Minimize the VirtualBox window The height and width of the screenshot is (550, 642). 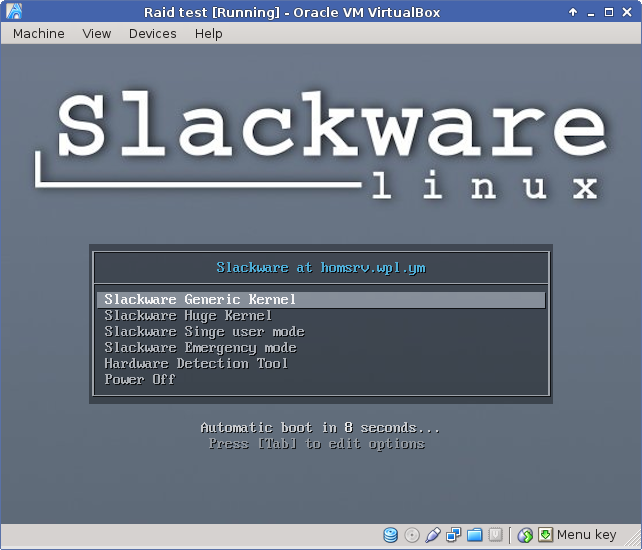[x=591, y=14]
